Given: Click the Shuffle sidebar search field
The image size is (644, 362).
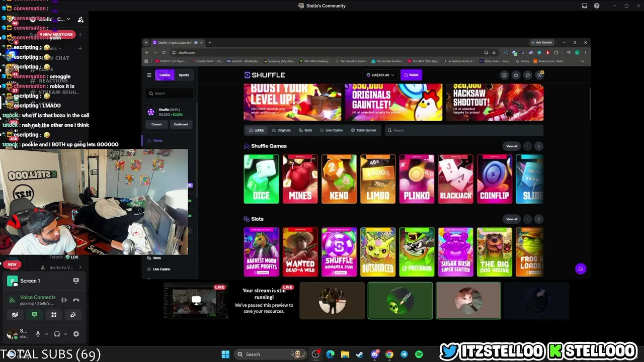Looking at the screenshot, I should pyautogui.click(x=170, y=93).
